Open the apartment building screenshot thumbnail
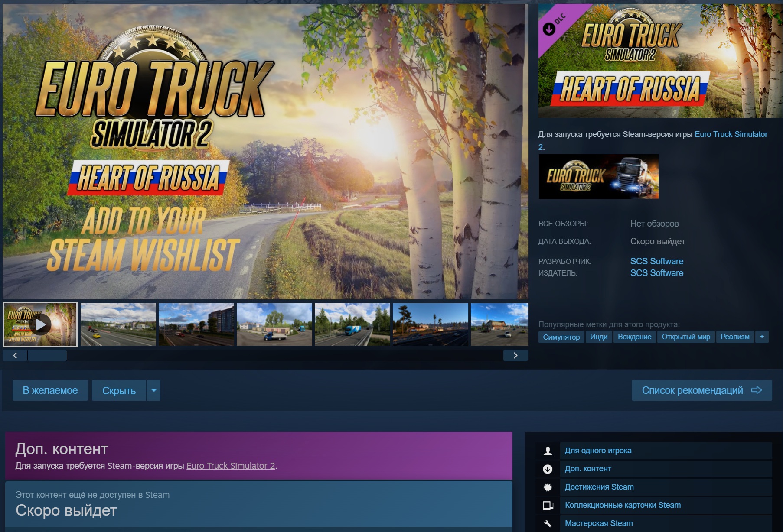Image resolution: width=783 pixels, height=532 pixels. [196, 324]
